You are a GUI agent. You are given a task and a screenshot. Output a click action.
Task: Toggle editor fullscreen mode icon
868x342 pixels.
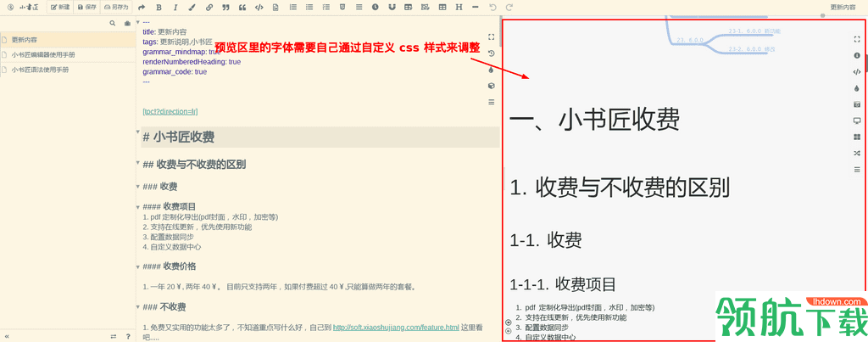click(x=491, y=36)
